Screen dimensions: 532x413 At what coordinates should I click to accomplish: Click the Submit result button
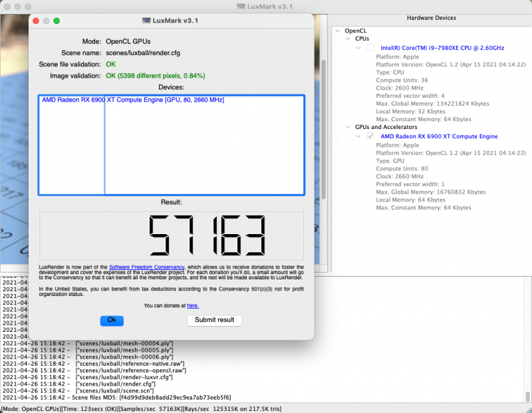[x=214, y=321]
